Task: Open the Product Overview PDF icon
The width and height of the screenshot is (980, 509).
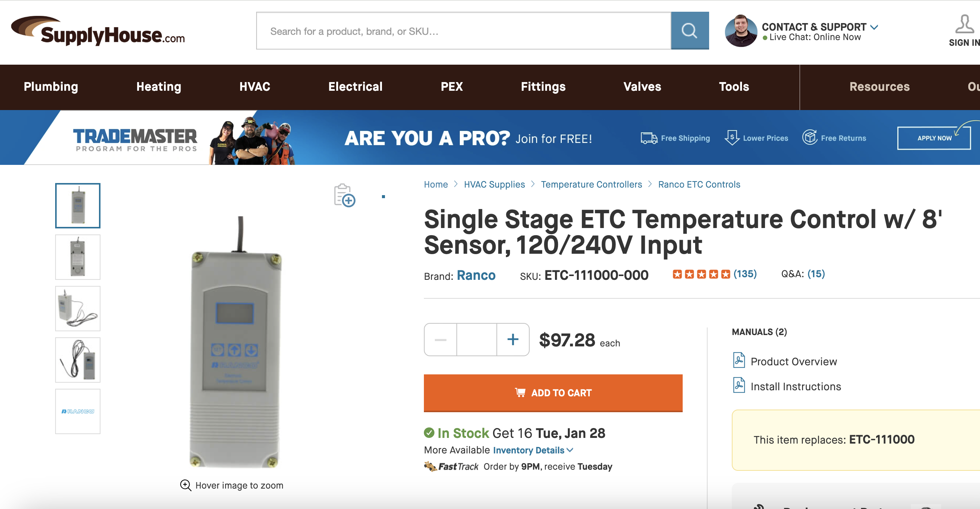Action: click(739, 360)
